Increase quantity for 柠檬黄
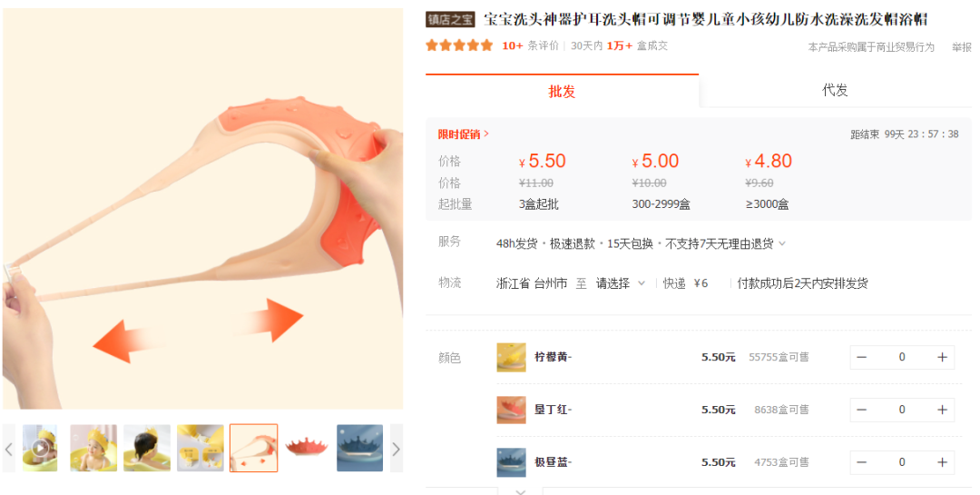This screenshot has height=495, width=980. (943, 357)
